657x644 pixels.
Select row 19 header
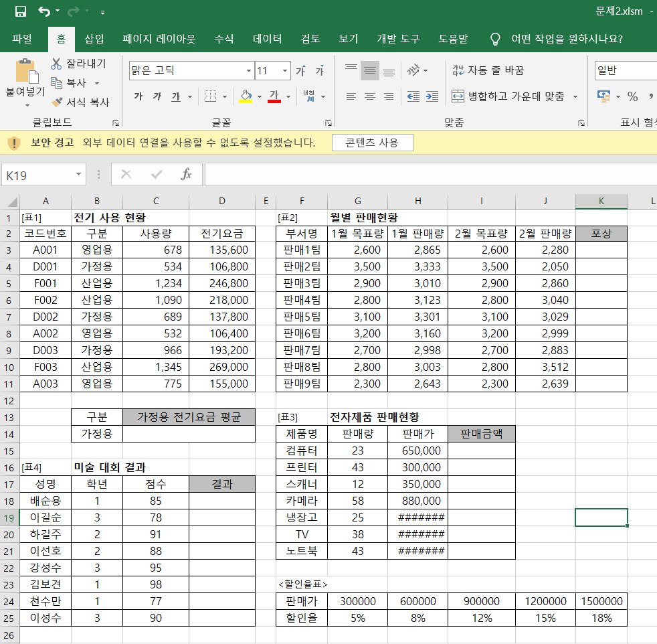[x=9, y=517]
